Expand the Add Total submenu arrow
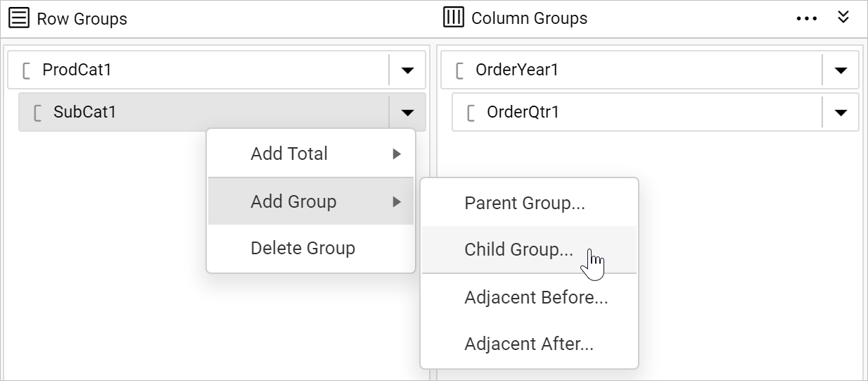This screenshot has width=868, height=381. click(397, 154)
